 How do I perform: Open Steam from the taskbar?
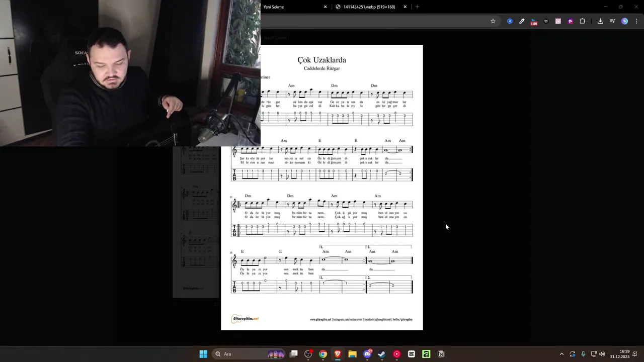click(382, 354)
